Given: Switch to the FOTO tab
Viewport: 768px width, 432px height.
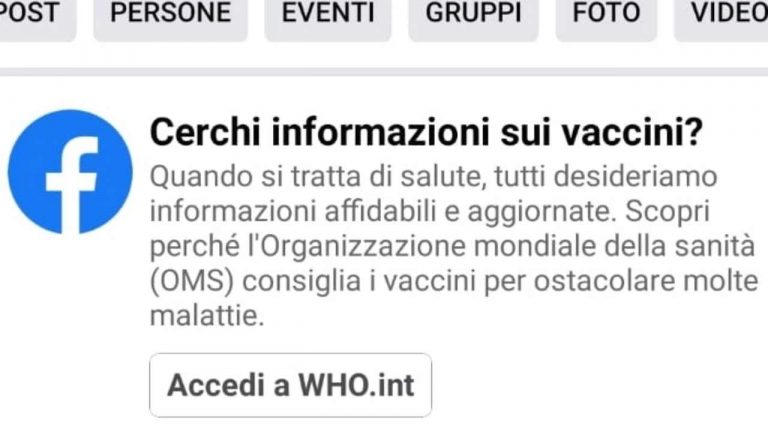Looking at the screenshot, I should pos(606,15).
